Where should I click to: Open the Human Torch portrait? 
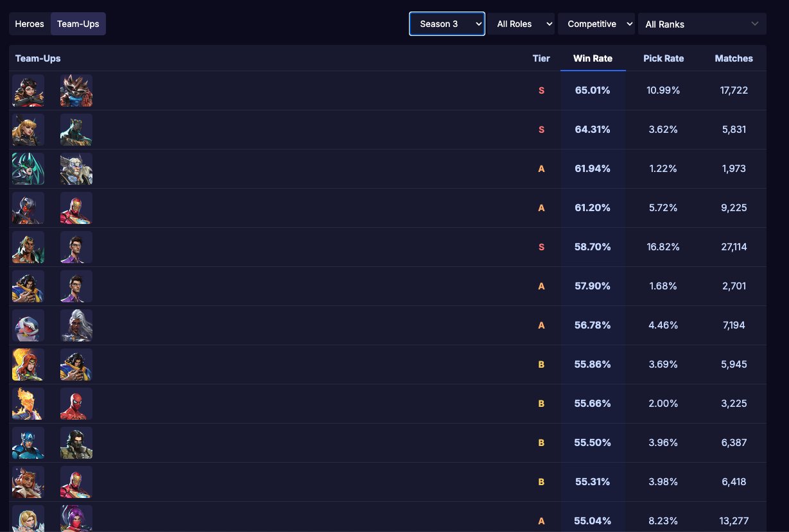click(x=28, y=404)
